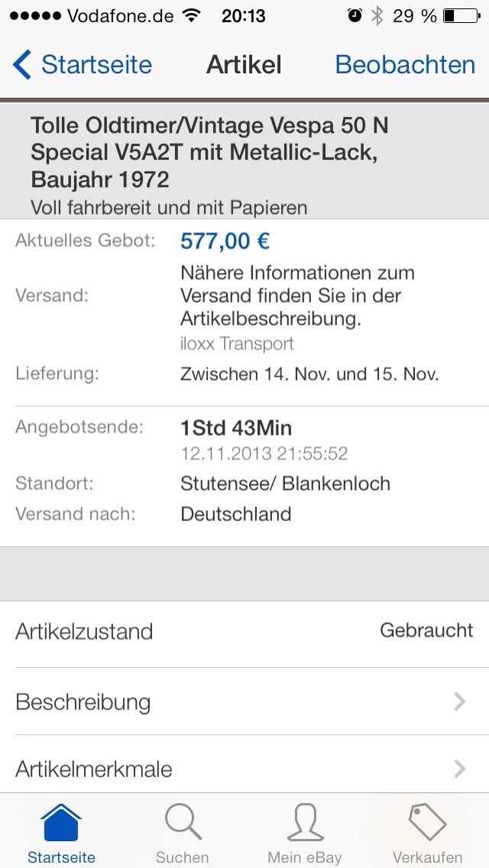Tap the alarm clock status icon
489x868 pixels.
coord(355,15)
